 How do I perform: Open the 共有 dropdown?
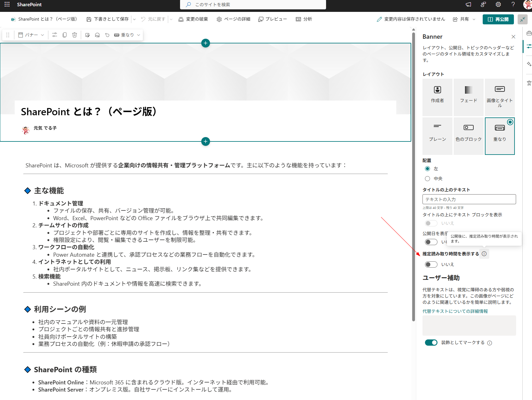click(x=464, y=19)
